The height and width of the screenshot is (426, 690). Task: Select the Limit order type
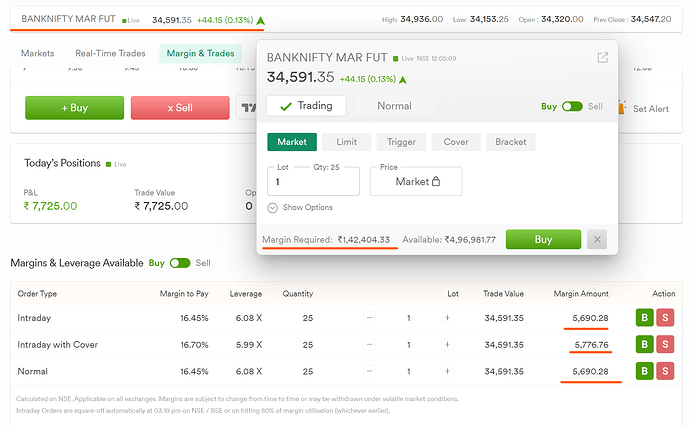(x=346, y=142)
